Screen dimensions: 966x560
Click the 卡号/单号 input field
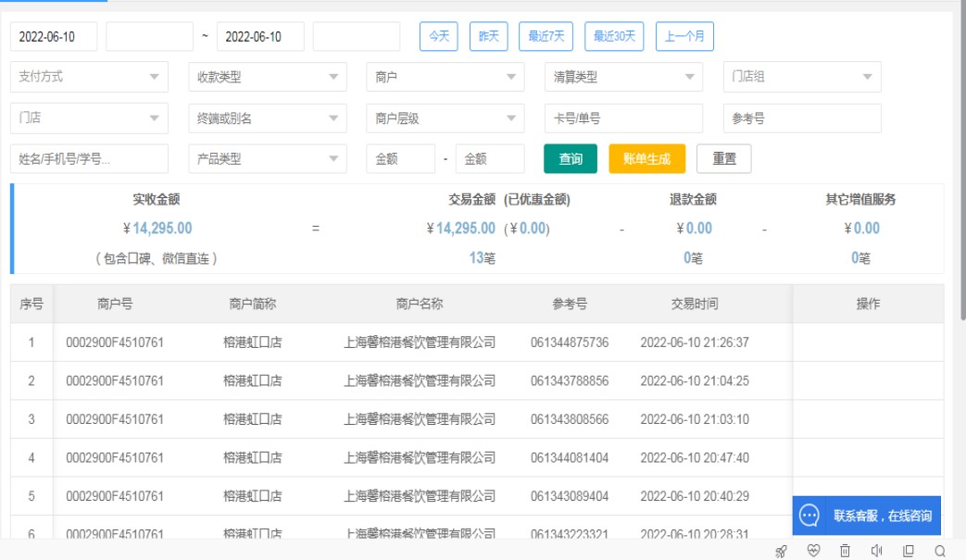point(623,118)
